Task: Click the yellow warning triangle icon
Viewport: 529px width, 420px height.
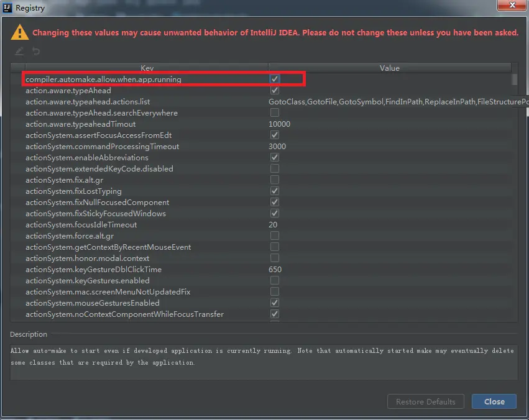Action: (x=19, y=32)
